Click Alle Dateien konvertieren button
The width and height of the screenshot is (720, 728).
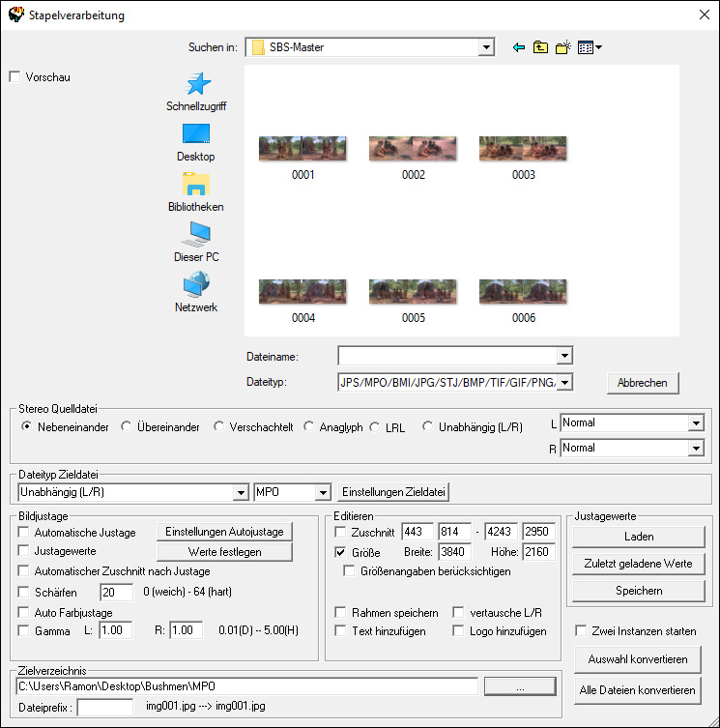pos(637,690)
